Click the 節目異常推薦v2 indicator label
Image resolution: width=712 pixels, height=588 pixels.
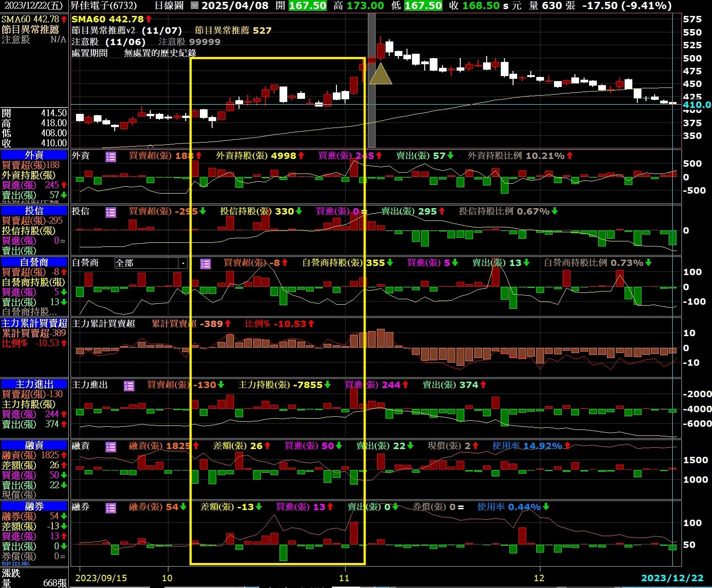[104, 31]
